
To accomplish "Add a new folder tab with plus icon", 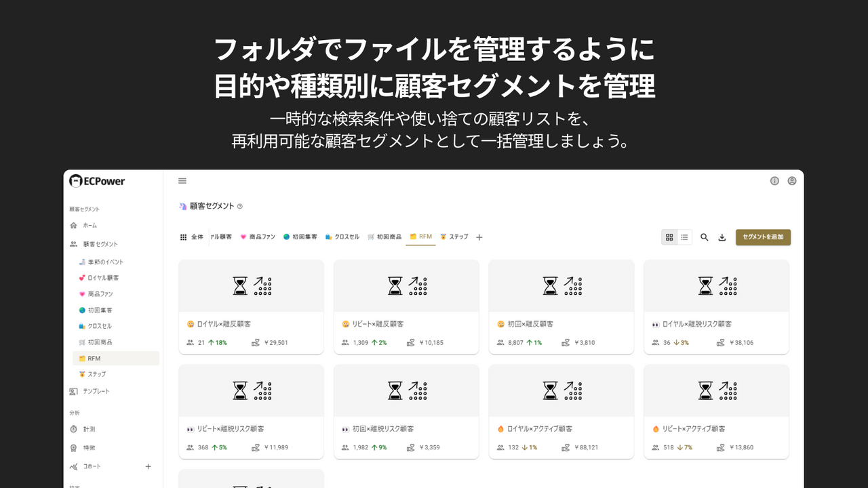I will pos(479,237).
